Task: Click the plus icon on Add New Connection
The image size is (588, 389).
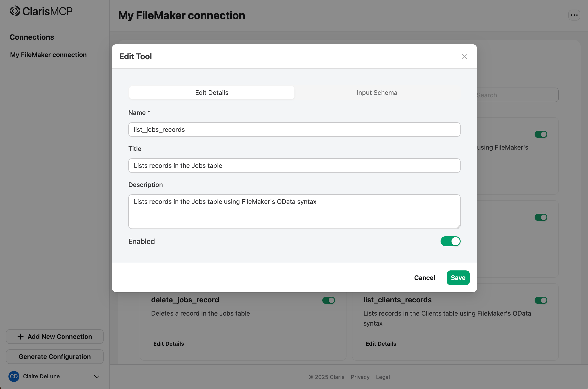Action: click(x=20, y=336)
